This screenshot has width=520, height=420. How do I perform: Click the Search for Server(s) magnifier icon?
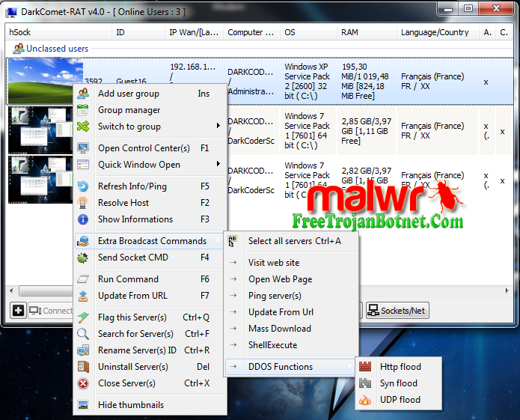[x=83, y=334]
